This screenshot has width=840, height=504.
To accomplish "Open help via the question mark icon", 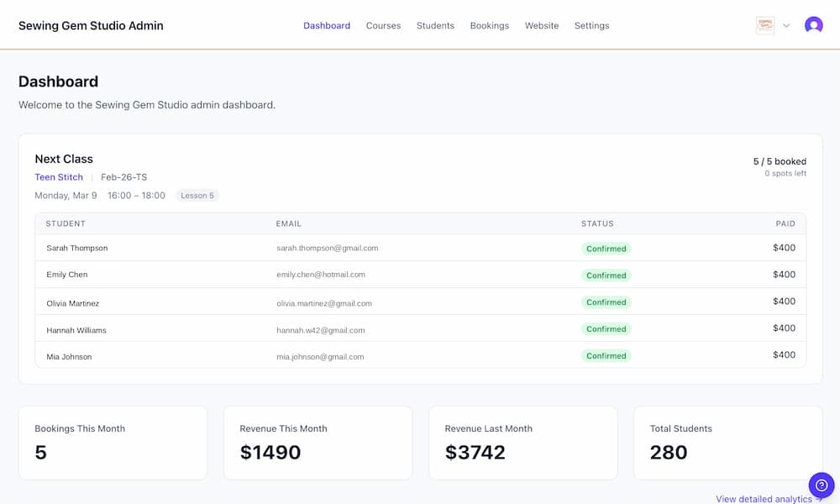I will coord(821,485).
